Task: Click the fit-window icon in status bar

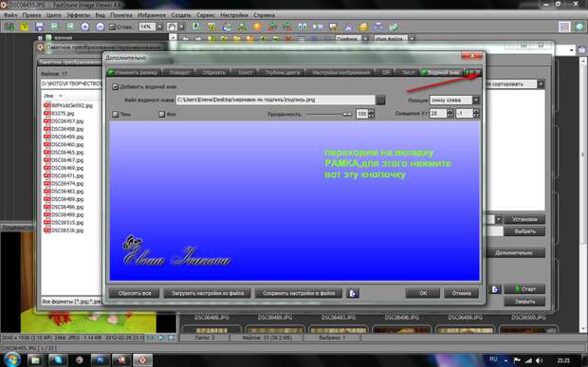Action: (171, 338)
